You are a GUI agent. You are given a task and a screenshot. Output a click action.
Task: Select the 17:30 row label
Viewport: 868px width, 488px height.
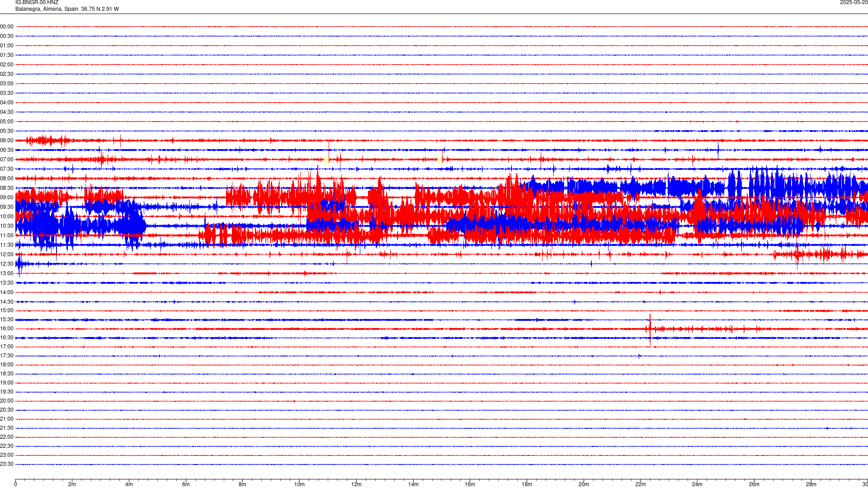tap(7, 356)
